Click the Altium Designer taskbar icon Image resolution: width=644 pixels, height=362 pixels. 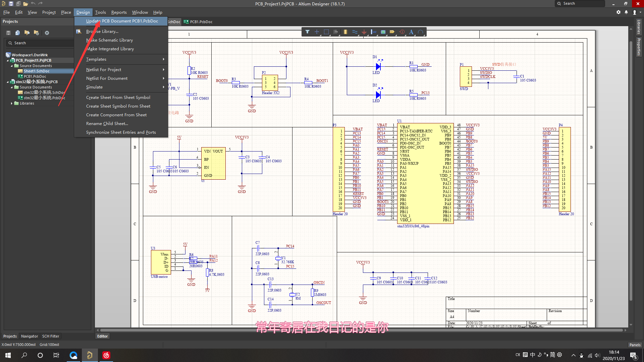[x=90, y=355]
